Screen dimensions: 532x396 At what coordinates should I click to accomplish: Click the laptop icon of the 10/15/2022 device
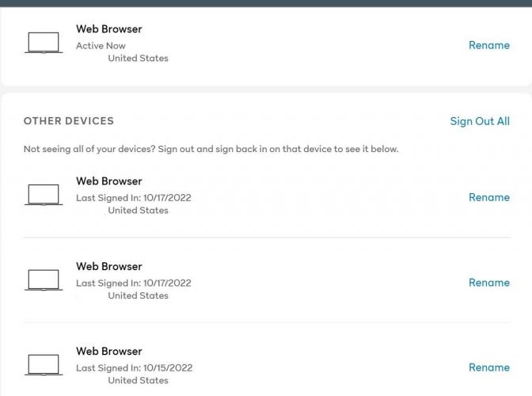pyautogui.click(x=44, y=365)
